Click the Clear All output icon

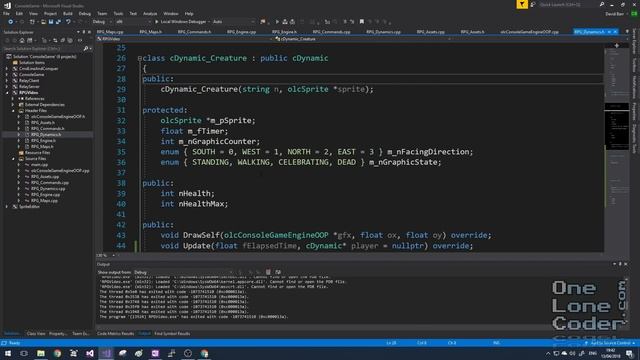coord(268,272)
